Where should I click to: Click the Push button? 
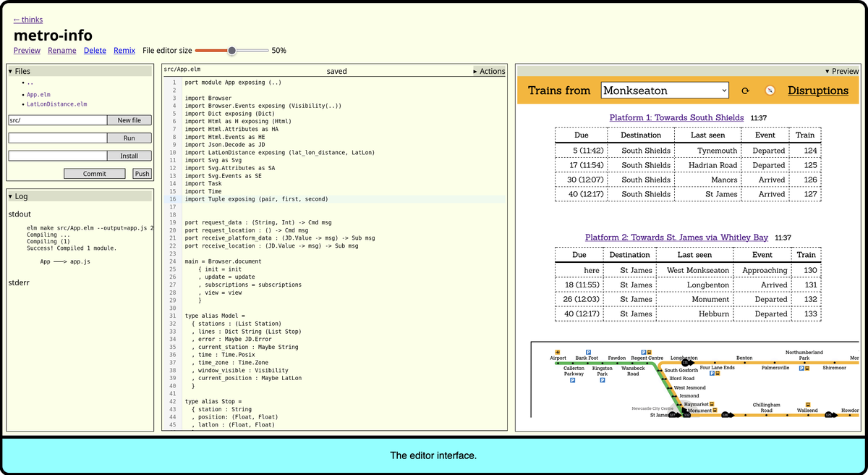142,174
